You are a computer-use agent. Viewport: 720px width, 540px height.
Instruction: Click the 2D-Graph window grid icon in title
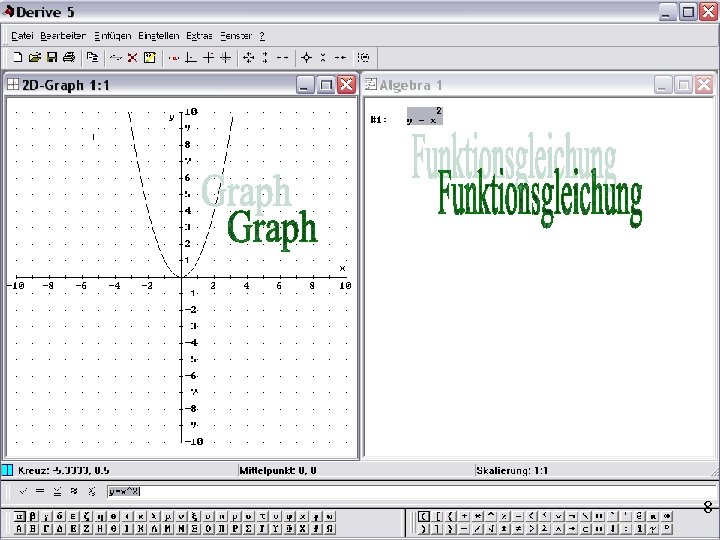point(13,84)
